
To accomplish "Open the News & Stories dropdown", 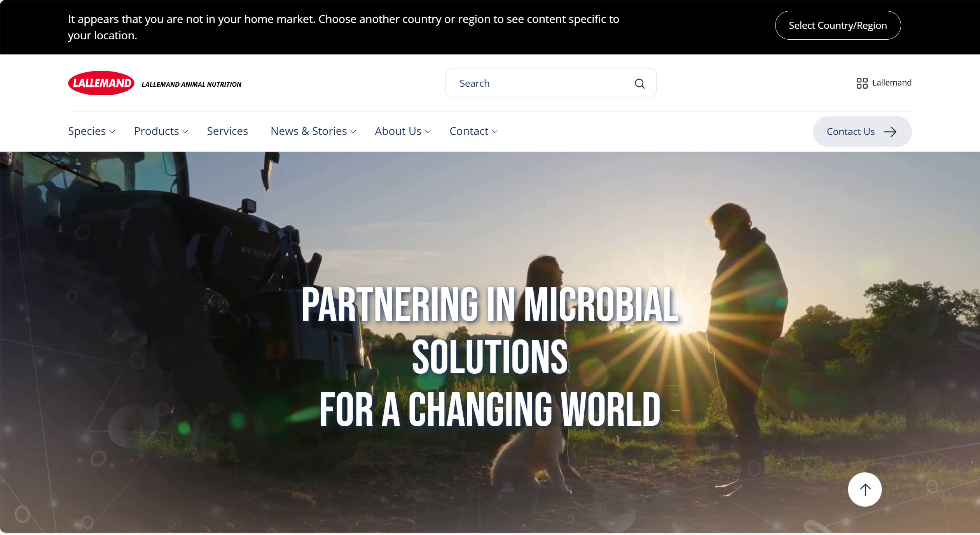I will 352,132.
